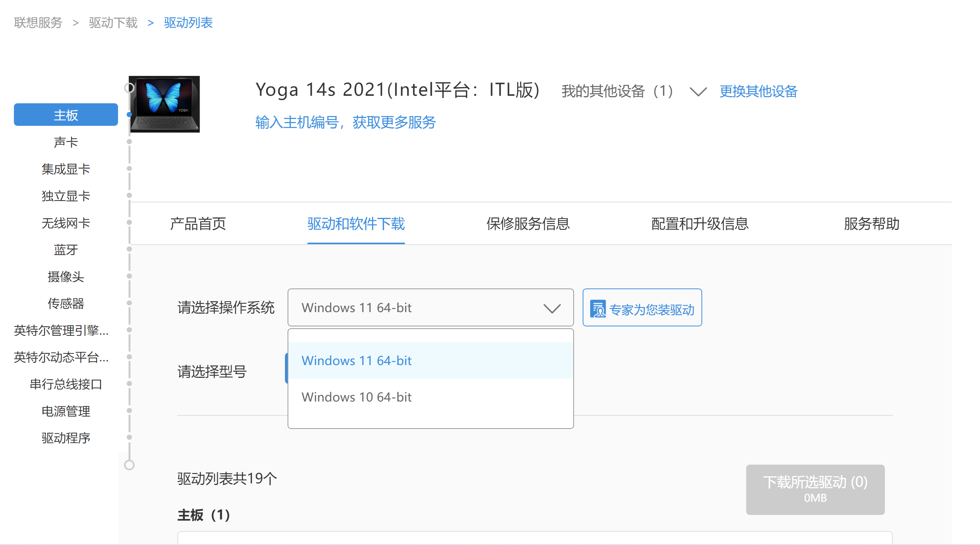Click 下载所选驱动 button
This screenshot has width=980, height=545.
[815, 489]
